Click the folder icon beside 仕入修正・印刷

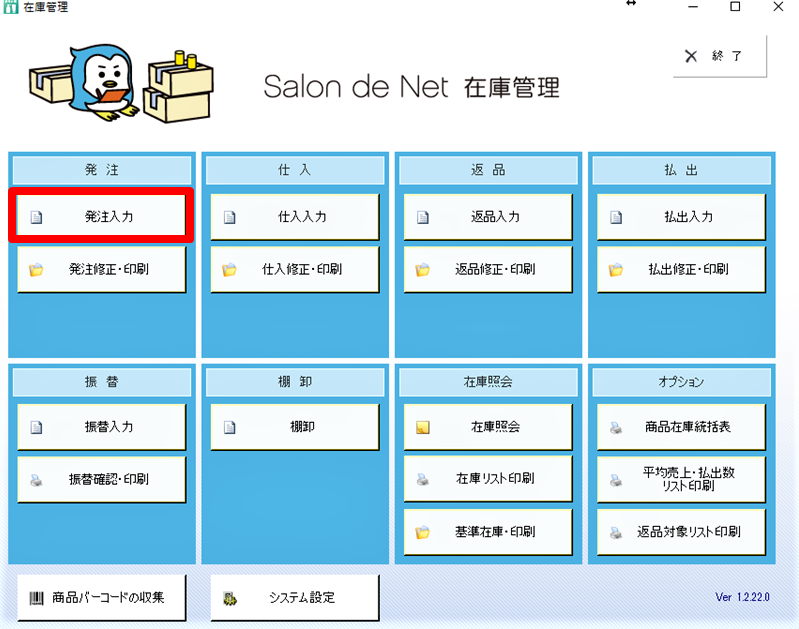(229, 269)
